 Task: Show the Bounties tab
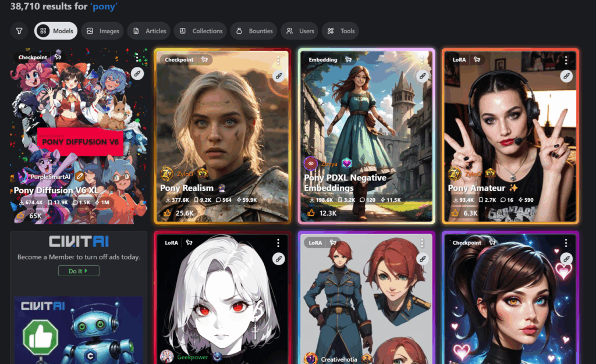pos(254,31)
